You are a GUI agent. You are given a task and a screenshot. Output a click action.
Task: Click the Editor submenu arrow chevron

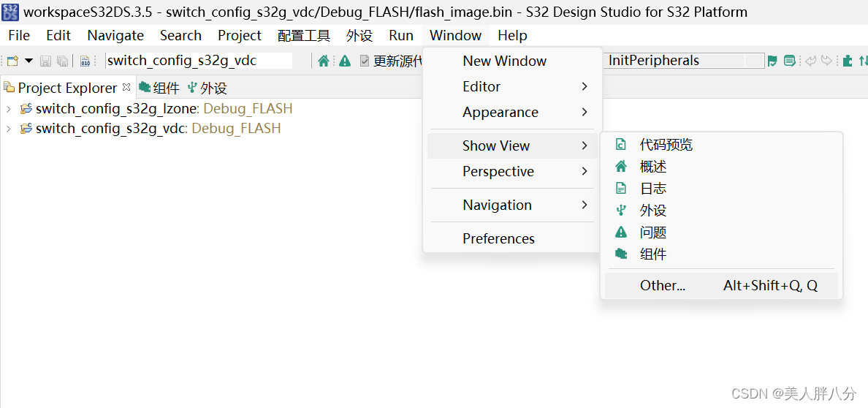[584, 86]
